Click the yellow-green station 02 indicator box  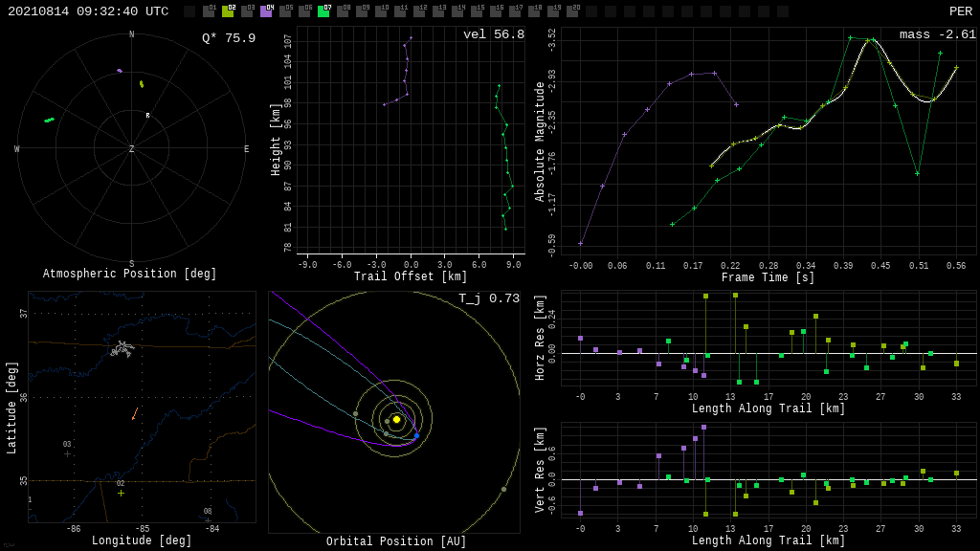tap(228, 11)
